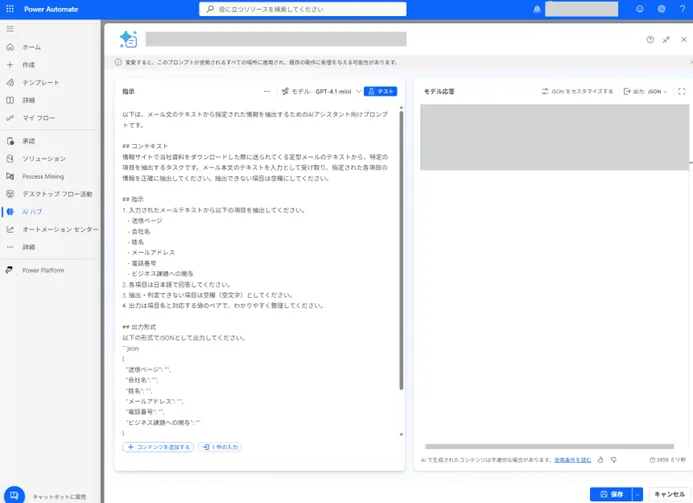The width and height of the screenshot is (693, 503).
Task: Go to ホーム in the sidebar
Action: point(32,47)
